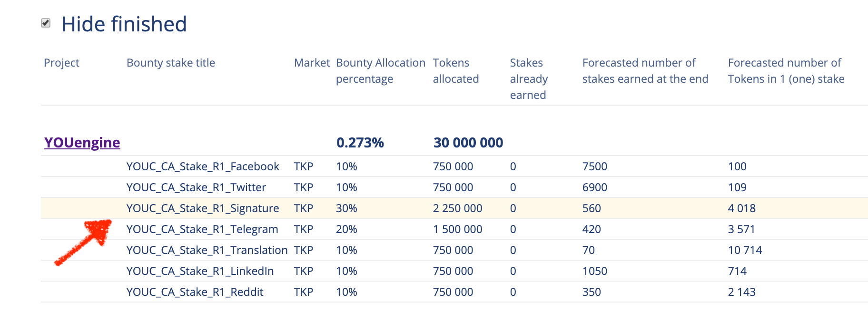Select the YOUC_CA_Stake_R1_LinkedIn stake title
This screenshot has width=868, height=332.
pyautogui.click(x=200, y=271)
